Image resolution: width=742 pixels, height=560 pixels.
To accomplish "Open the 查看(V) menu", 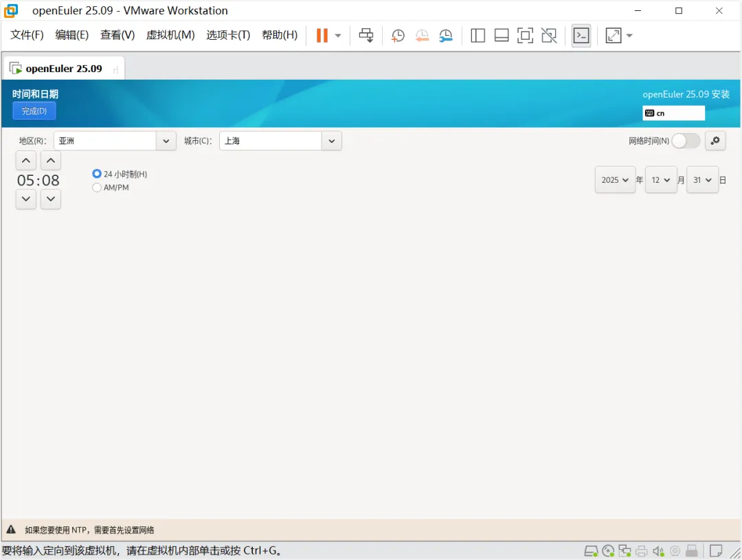I will 117,35.
